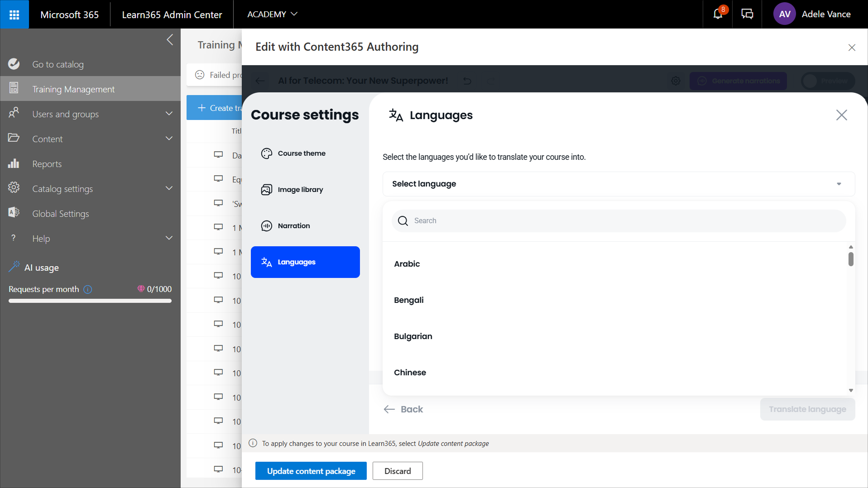Select Bengali from the language list
The width and height of the screenshot is (868, 488).
(x=408, y=300)
